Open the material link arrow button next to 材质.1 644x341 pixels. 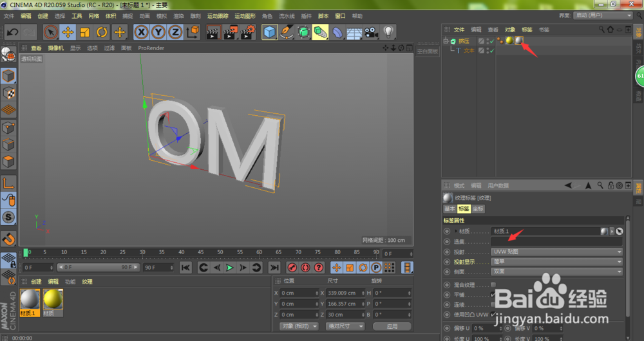point(612,232)
